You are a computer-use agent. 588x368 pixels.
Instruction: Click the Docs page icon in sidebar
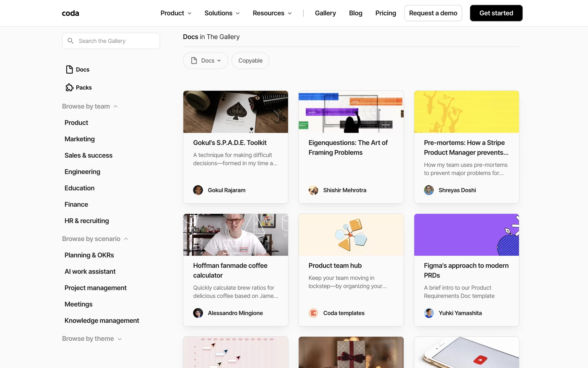(x=70, y=70)
